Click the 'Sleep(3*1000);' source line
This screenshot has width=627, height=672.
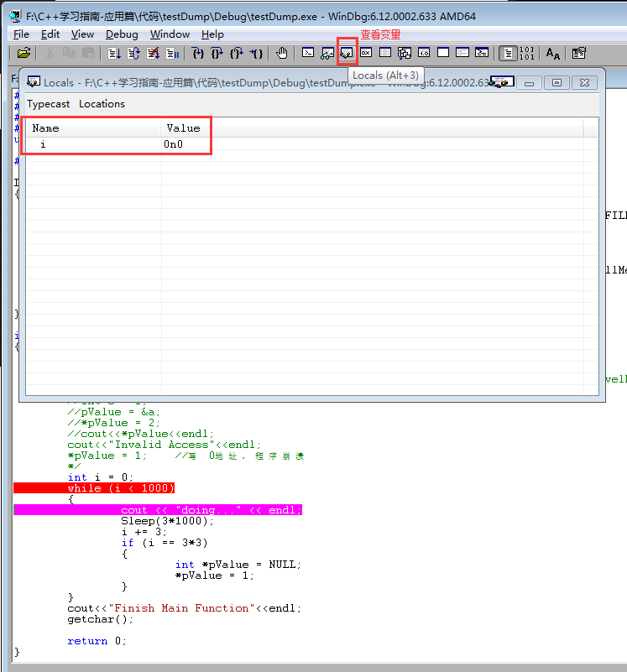pyautogui.click(x=167, y=521)
